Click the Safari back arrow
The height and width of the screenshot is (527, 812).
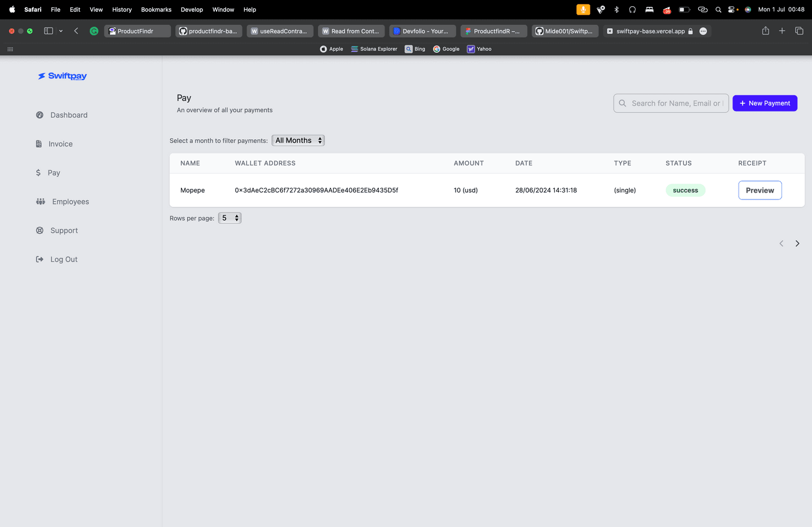tap(76, 31)
